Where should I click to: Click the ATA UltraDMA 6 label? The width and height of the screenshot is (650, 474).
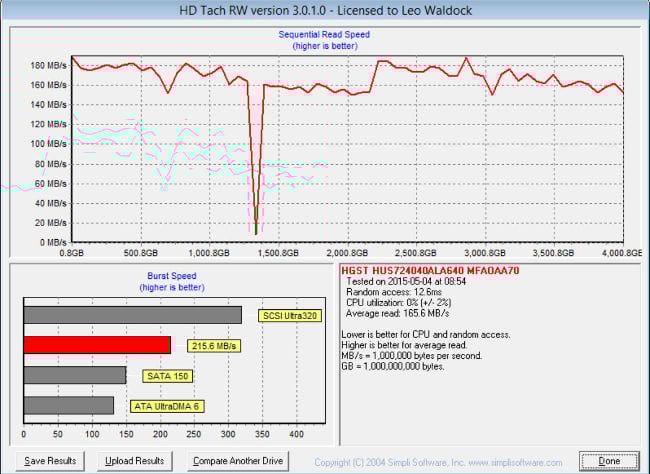[x=167, y=406]
